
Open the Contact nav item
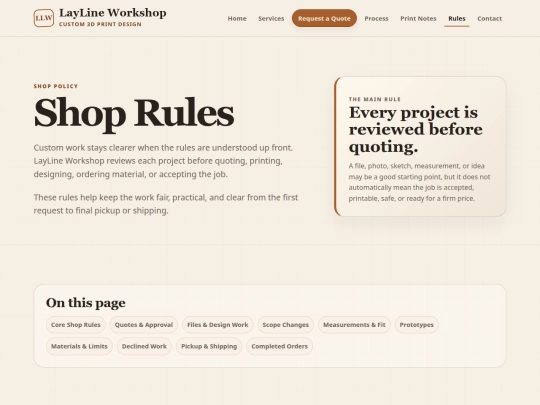click(489, 19)
